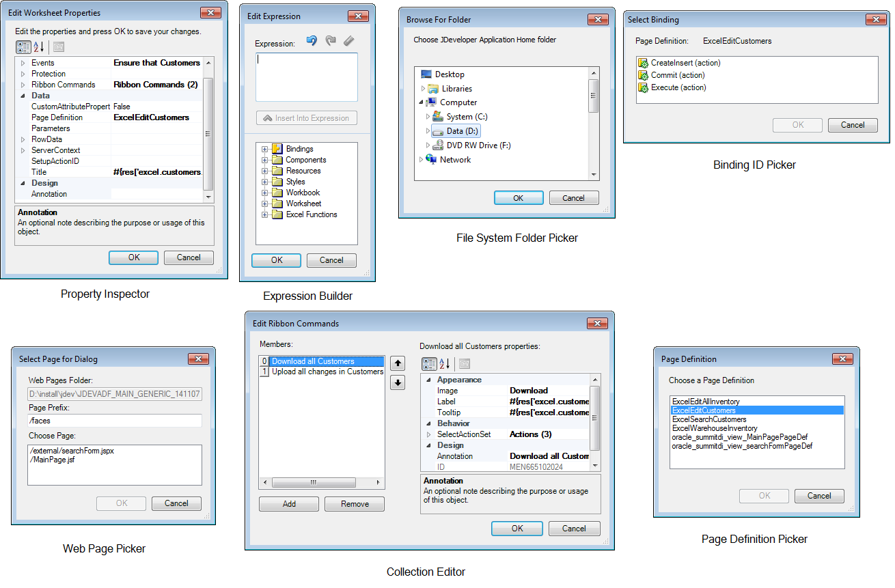Click Add button under Members list

coord(289,504)
